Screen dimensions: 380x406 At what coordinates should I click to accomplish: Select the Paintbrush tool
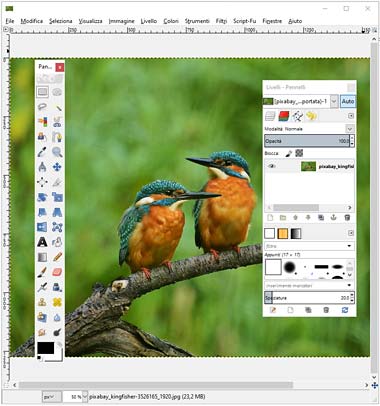[x=42, y=272]
